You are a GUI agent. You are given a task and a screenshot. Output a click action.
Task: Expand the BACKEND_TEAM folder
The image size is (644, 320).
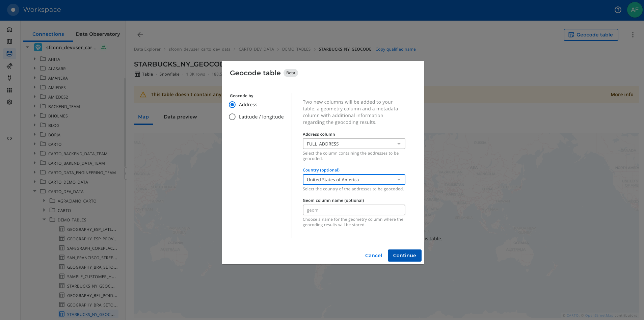pos(35,106)
